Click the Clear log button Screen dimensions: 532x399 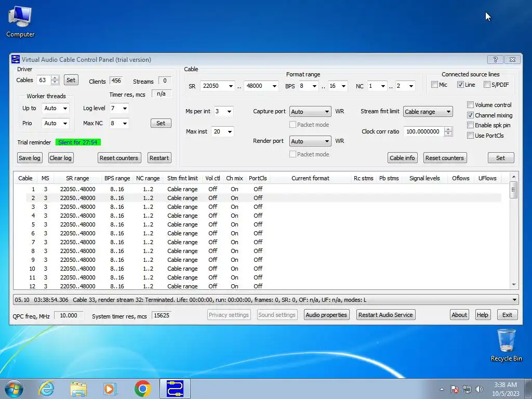point(60,158)
